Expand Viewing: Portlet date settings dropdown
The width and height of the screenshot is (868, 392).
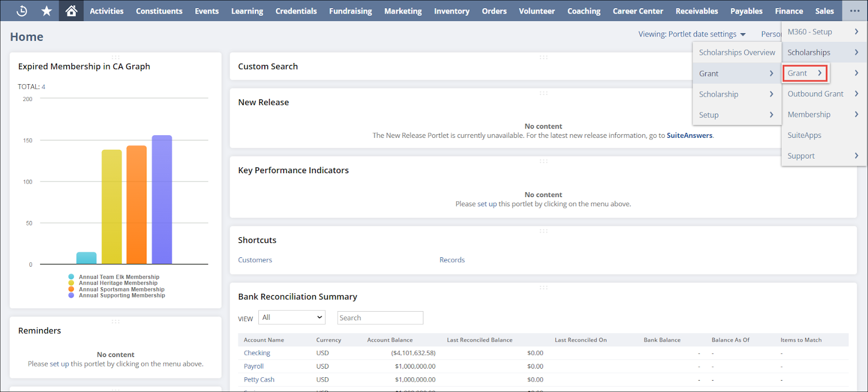(x=692, y=34)
